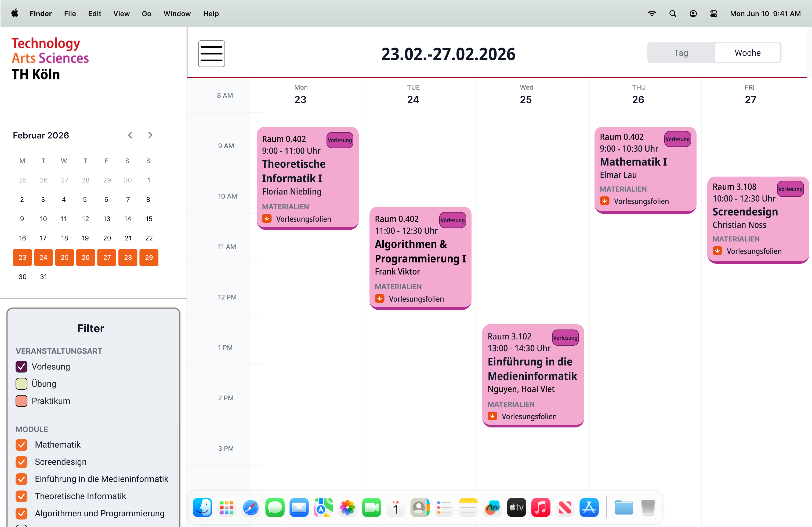Screen dimensions: 812x527
Task: Select February 12 in mini calendar
Action: (85, 219)
